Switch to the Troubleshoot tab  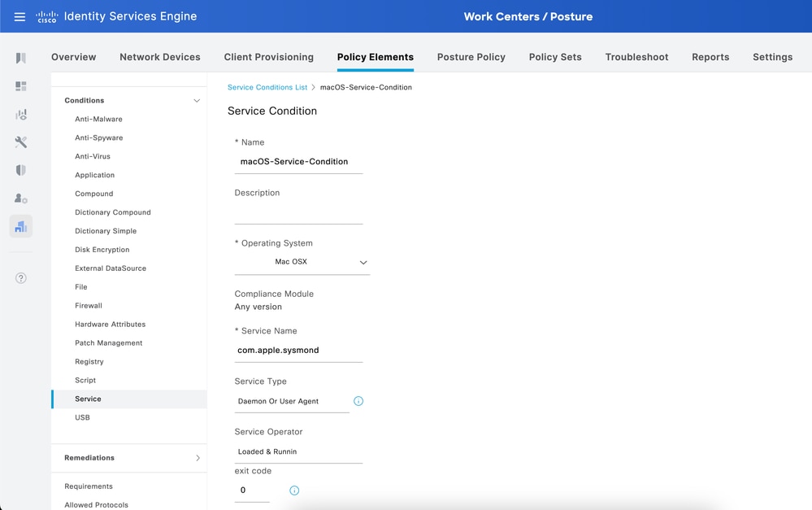[x=637, y=57]
